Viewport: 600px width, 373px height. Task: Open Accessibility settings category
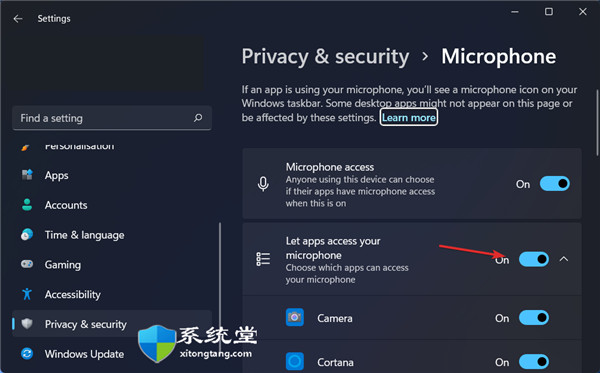[112, 294]
